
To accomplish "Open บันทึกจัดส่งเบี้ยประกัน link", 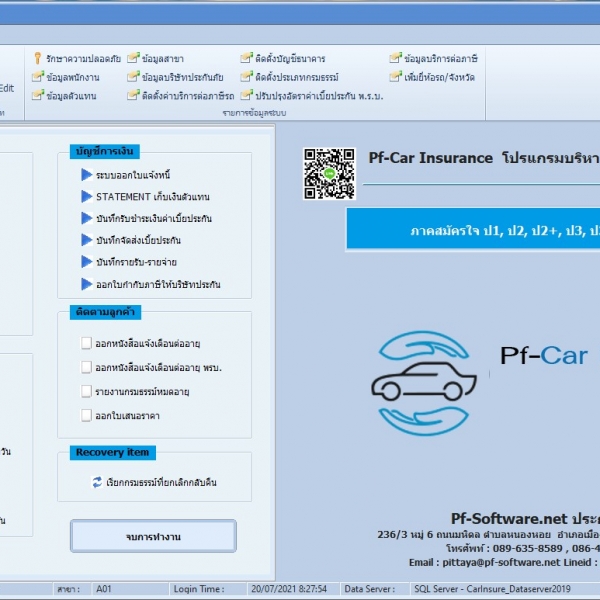I will click(139, 240).
